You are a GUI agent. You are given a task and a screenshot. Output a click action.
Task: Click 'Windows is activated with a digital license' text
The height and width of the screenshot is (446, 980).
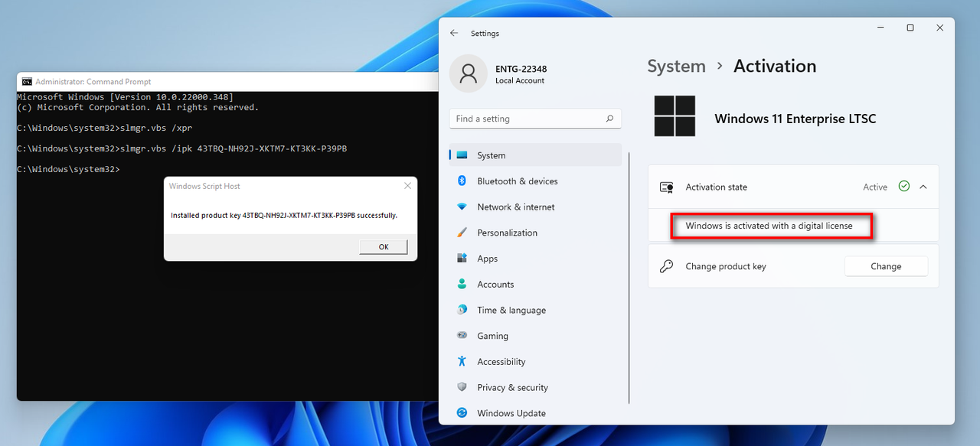[x=769, y=226]
